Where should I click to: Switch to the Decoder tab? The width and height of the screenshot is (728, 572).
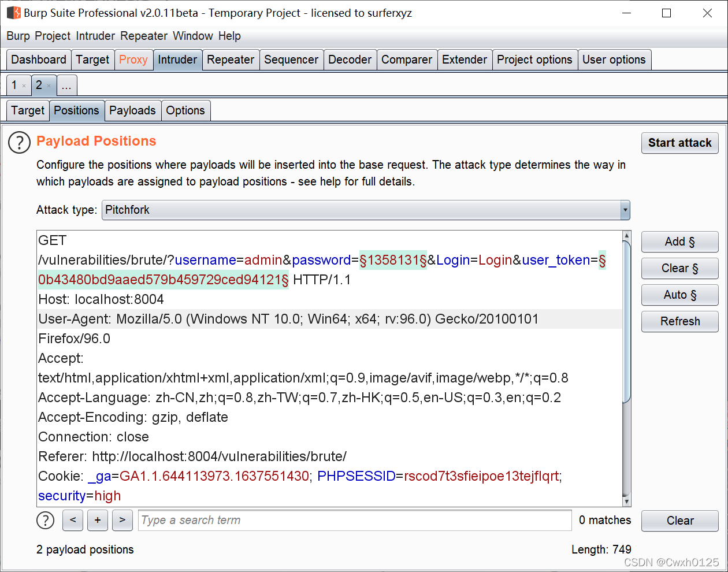point(350,60)
